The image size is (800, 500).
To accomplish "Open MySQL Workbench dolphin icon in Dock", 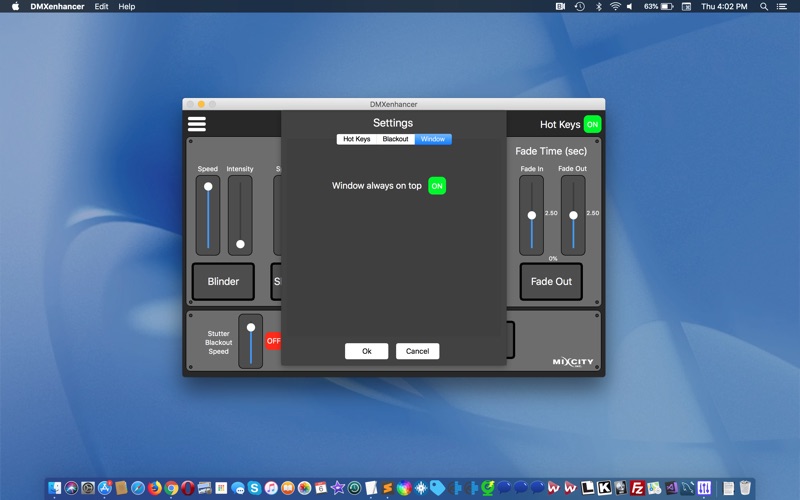I will click(687, 488).
